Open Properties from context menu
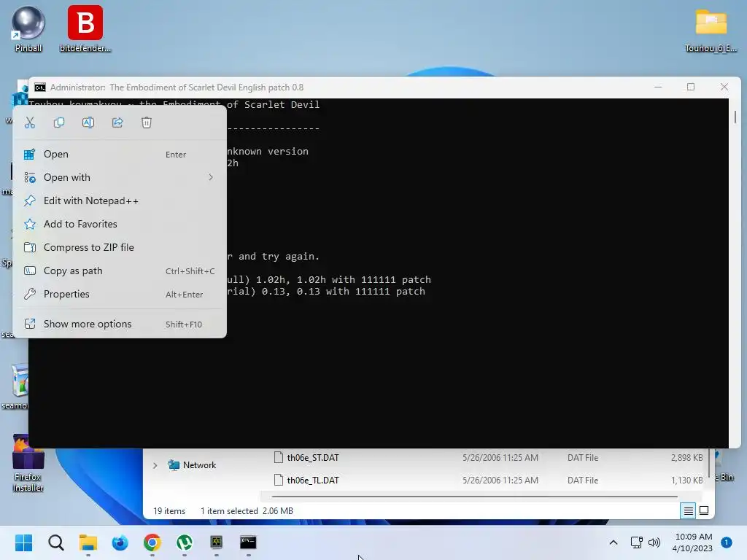 [120, 295]
